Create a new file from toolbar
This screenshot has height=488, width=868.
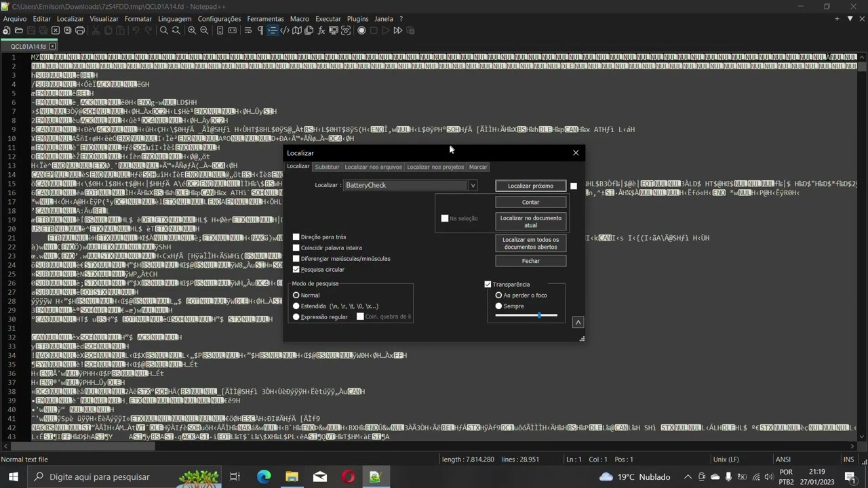(x=7, y=30)
